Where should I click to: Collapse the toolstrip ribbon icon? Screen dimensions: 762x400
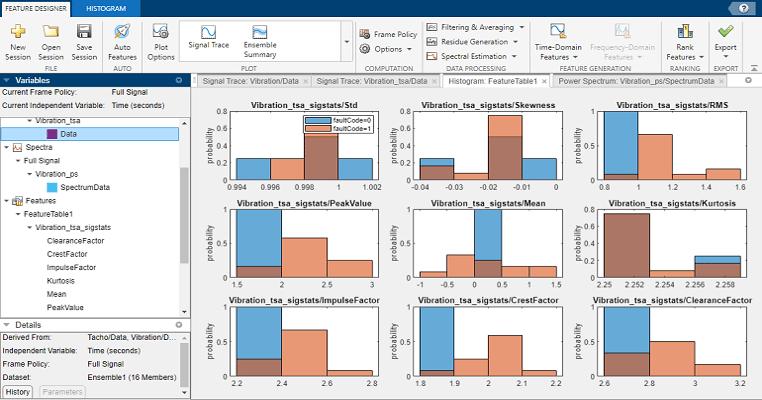coord(754,68)
